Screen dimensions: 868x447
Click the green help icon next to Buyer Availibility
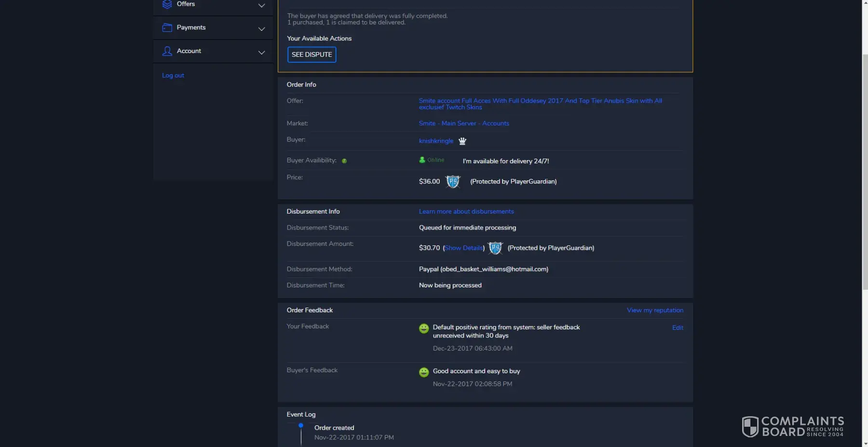tap(344, 161)
